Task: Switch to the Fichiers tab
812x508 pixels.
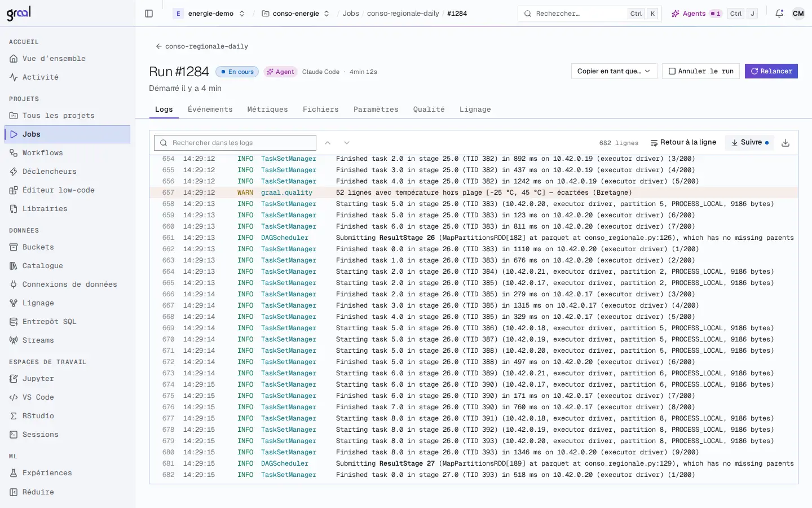Action: [x=320, y=110]
